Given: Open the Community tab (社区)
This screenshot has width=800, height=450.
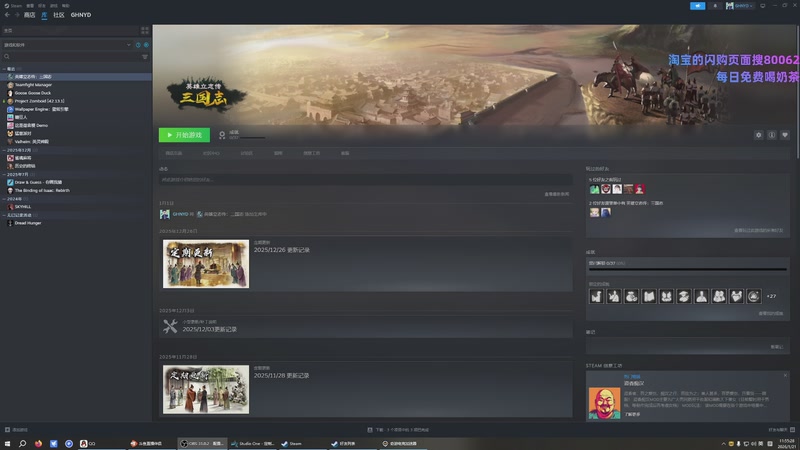Looking at the screenshot, I should [59, 15].
